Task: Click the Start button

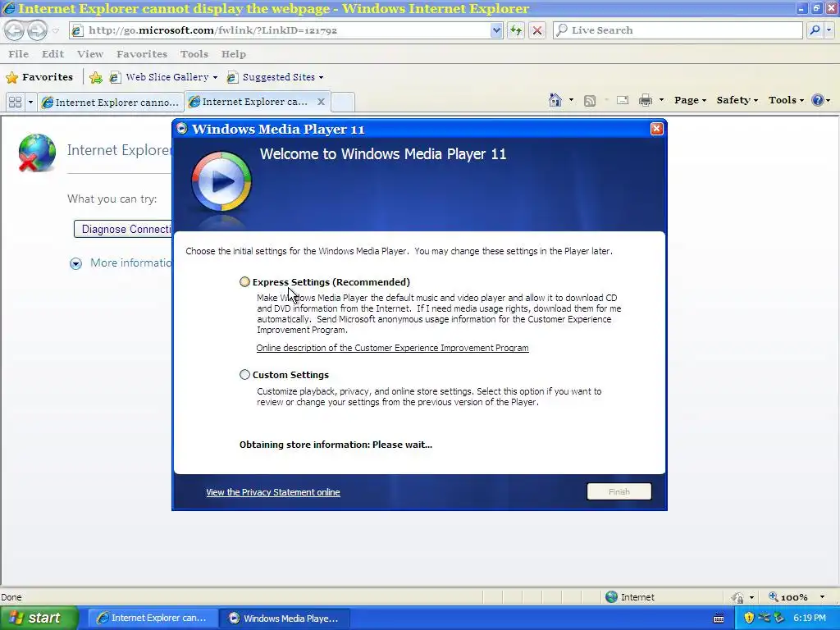Action: pyautogui.click(x=39, y=619)
